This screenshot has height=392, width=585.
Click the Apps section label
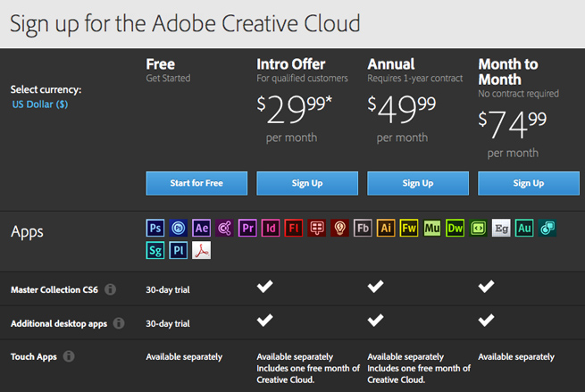(x=27, y=232)
